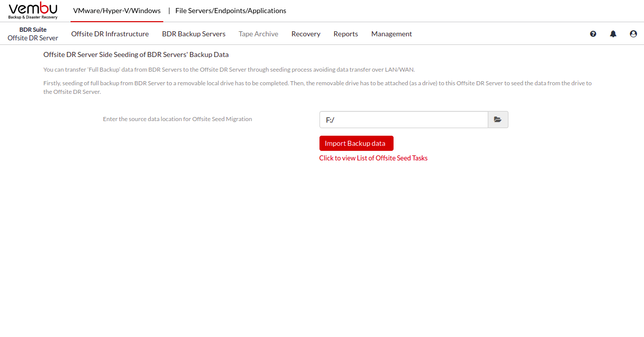Click the Vembu logo
This screenshot has width=644, height=337.
tap(33, 11)
